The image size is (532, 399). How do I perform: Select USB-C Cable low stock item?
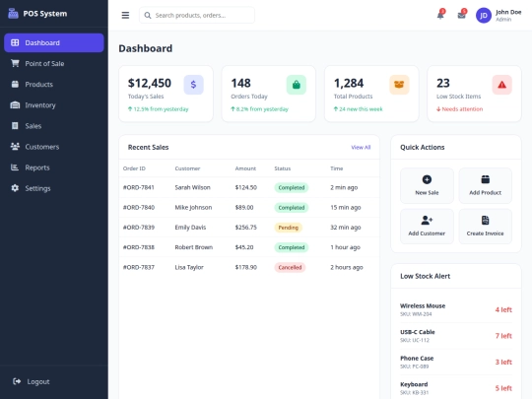pos(456,336)
